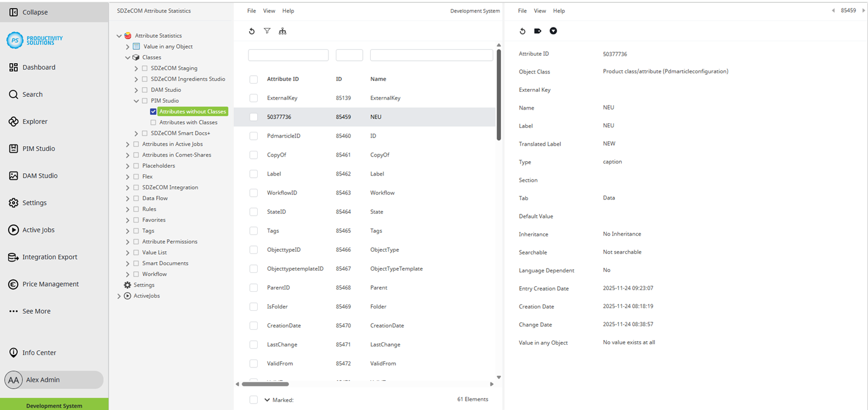Uncheck Attributes without Classes in tree

pos(153,111)
